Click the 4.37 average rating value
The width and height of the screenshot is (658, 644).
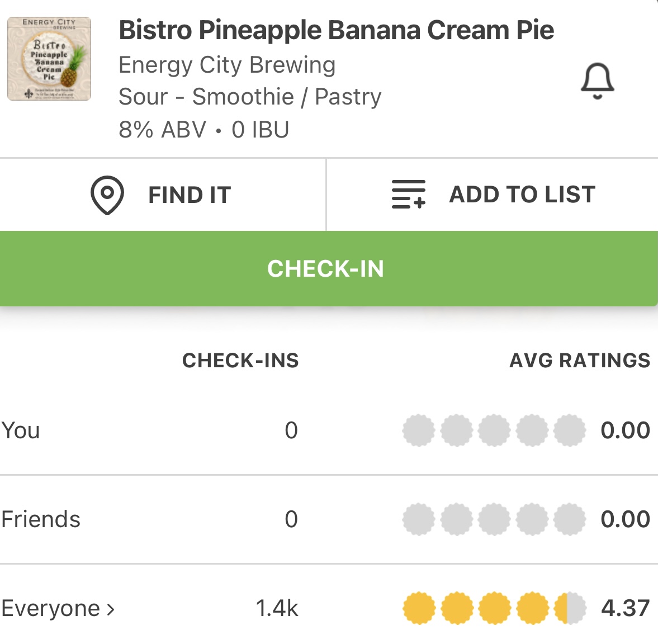(x=625, y=608)
